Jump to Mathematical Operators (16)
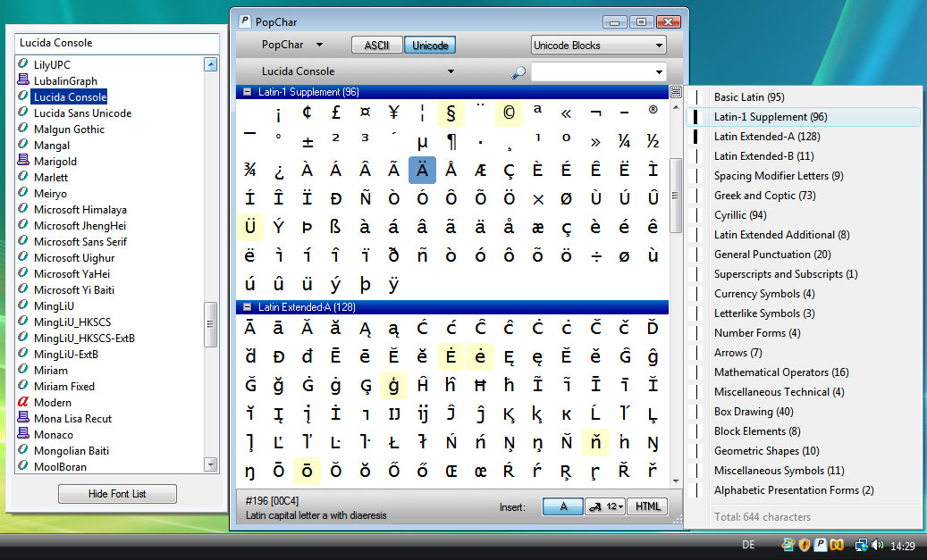The width and height of the screenshot is (927, 560). 781,372
